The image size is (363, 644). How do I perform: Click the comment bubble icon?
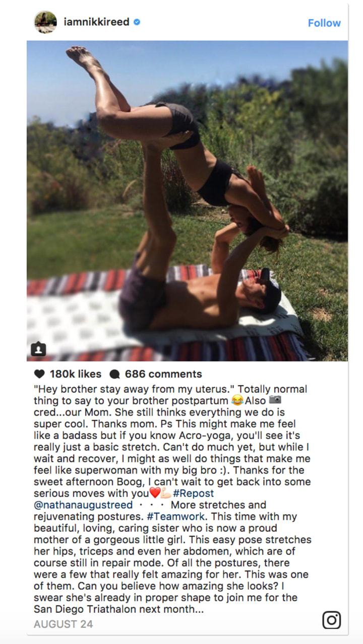pos(114,374)
